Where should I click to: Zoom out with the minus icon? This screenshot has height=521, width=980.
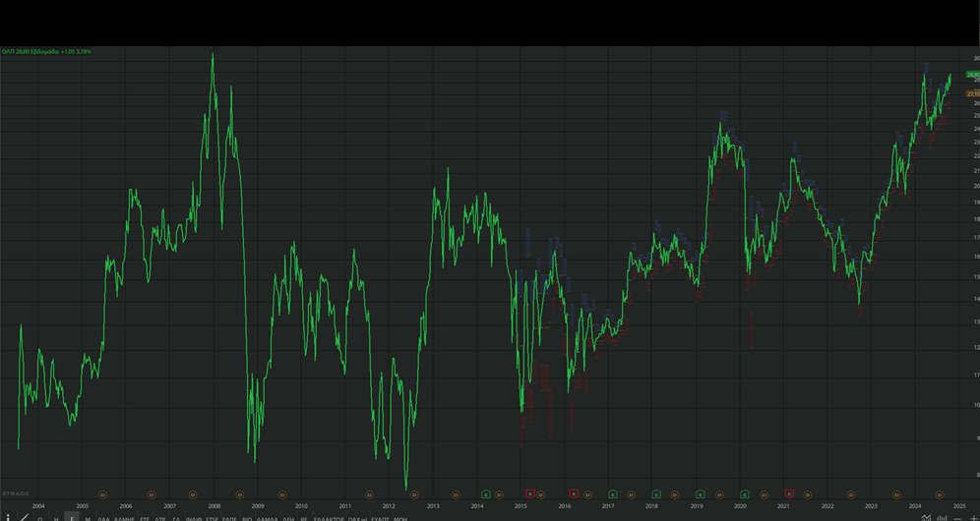957,518
